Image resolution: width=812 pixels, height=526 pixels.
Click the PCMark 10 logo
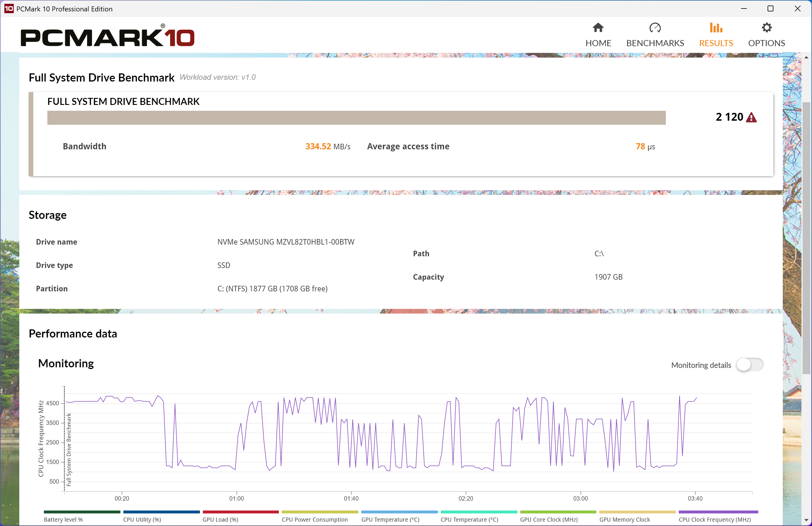(x=108, y=35)
